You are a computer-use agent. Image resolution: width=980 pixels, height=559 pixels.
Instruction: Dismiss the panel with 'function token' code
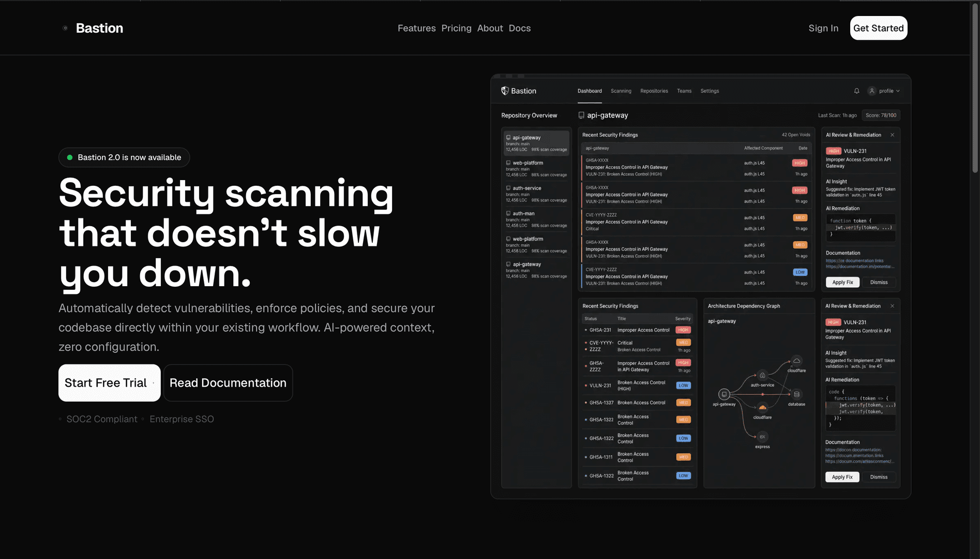(879, 282)
